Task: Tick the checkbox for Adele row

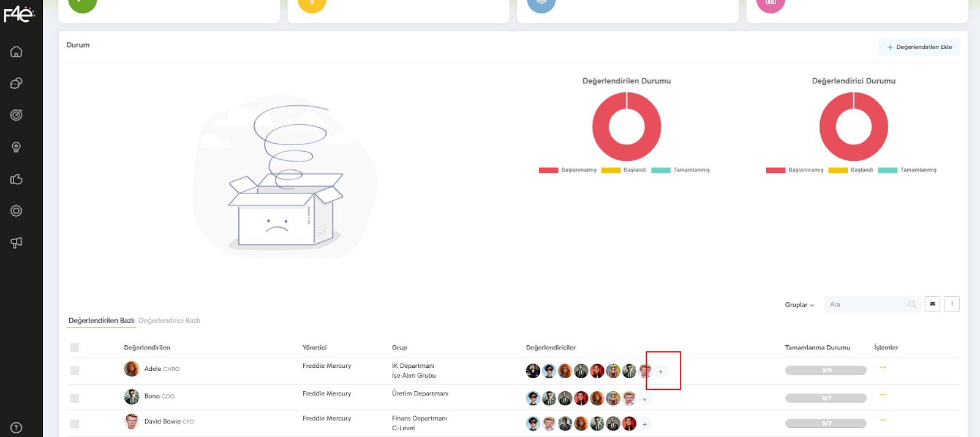Action: point(75,370)
